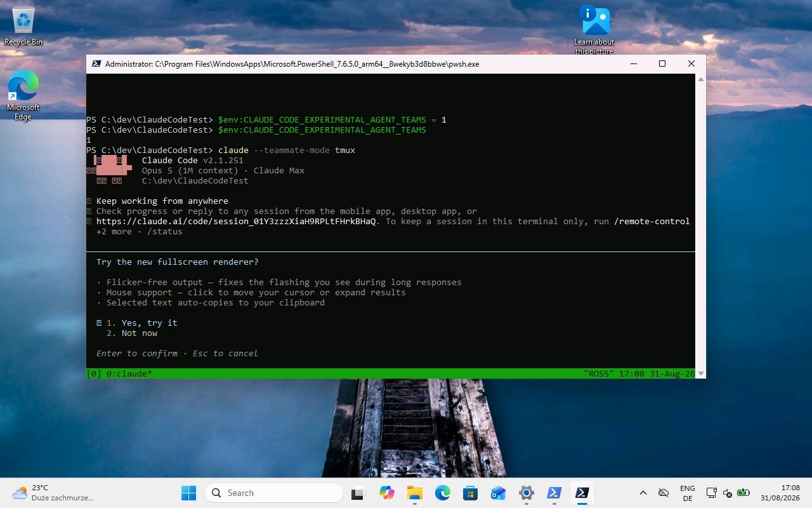This screenshot has width=812, height=508.
Task: Open File Explorer from the taskbar
Action: click(414, 493)
